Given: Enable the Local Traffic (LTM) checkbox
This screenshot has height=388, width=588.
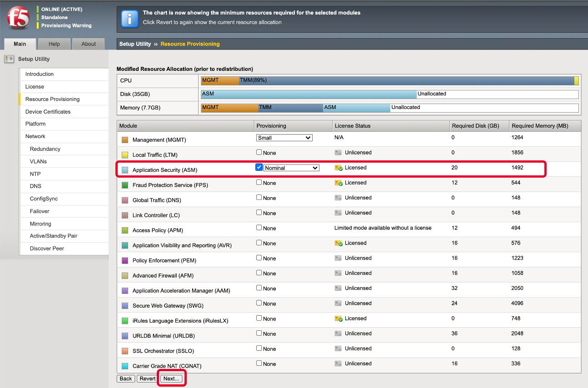Looking at the screenshot, I should point(259,152).
